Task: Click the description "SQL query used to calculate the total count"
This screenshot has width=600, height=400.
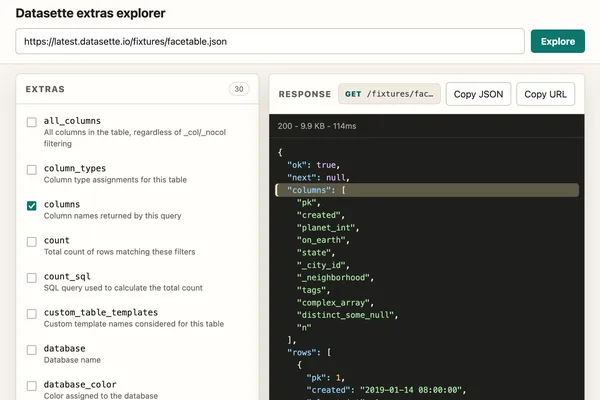Action: point(123,288)
